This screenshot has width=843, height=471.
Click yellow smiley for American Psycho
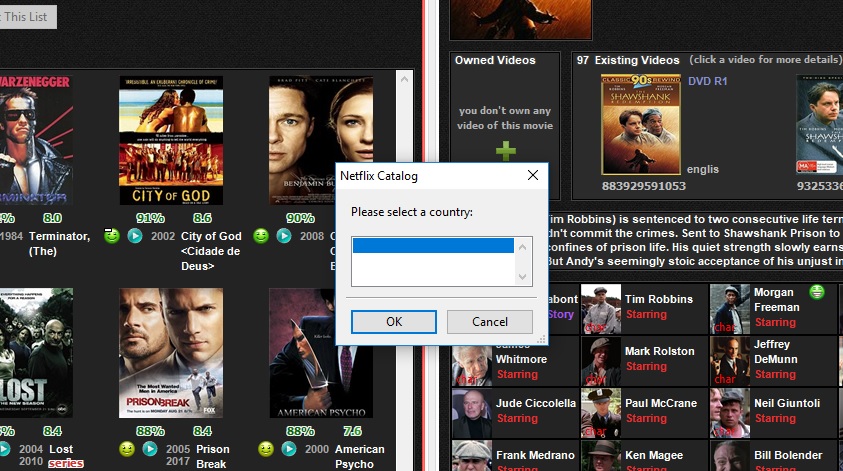tap(266, 448)
